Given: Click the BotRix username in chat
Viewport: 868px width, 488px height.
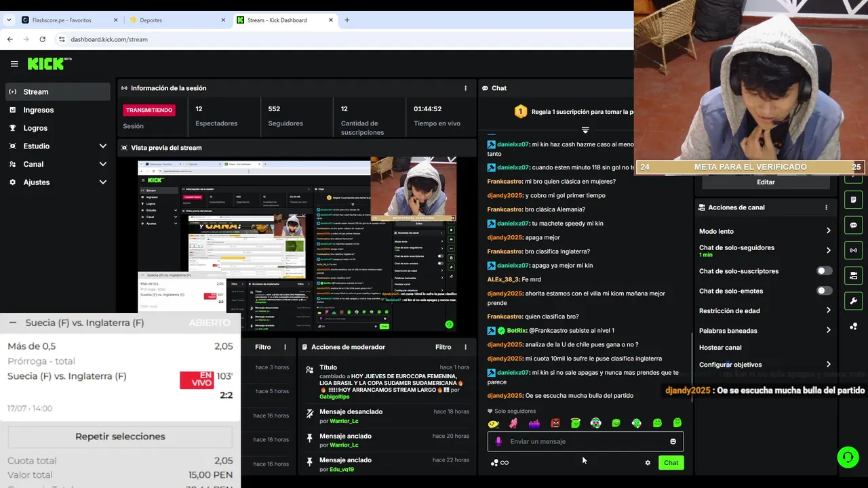Looking at the screenshot, I should tap(517, 330).
